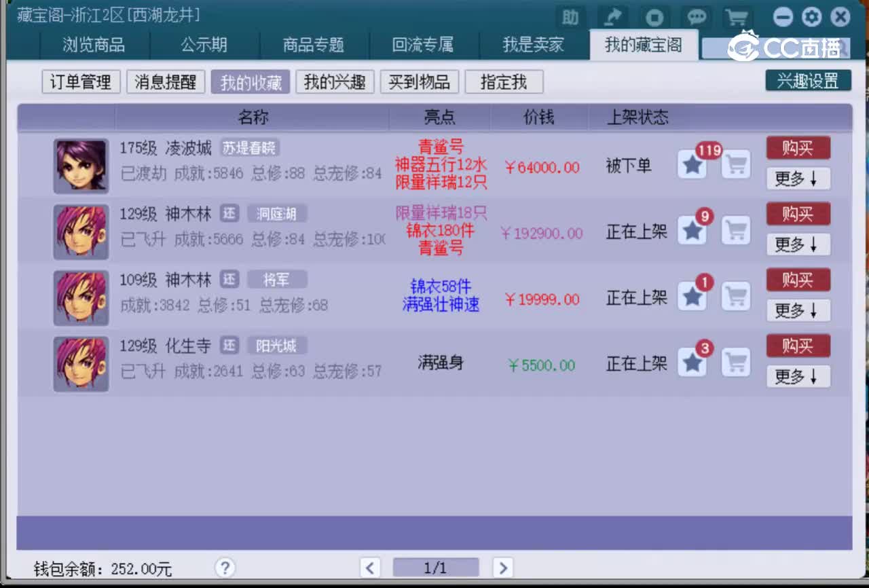Image resolution: width=869 pixels, height=588 pixels.
Task: Click the 助 help icon in the title bar
Action: click(570, 18)
